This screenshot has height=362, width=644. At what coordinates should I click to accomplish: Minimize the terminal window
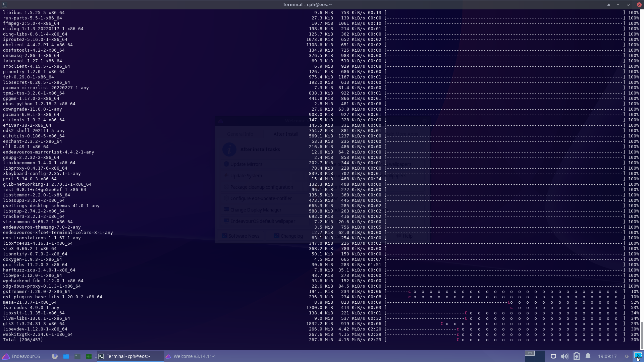618,5
